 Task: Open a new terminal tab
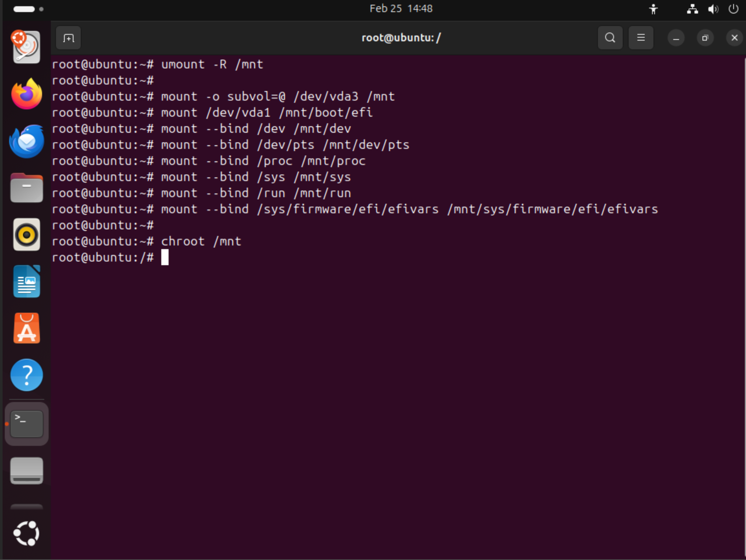68,38
